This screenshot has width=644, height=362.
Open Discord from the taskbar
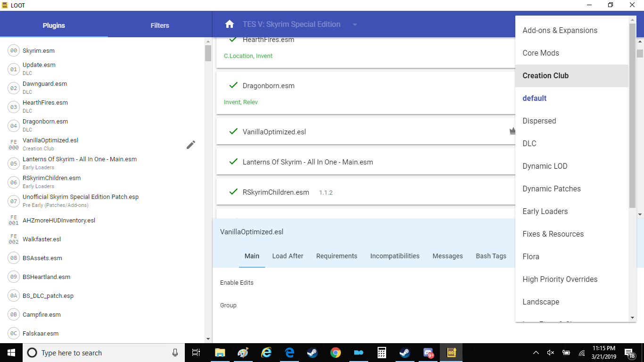coord(428,353)
